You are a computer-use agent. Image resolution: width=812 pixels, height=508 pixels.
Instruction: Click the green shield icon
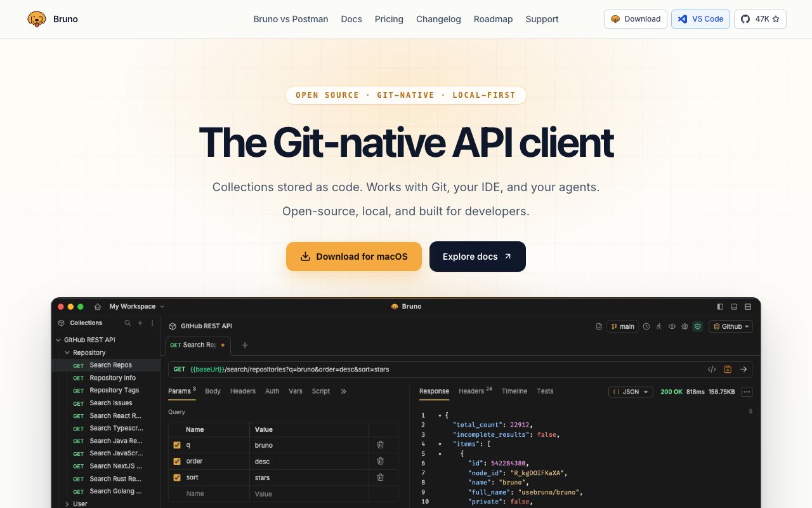[x=698, y=326]
